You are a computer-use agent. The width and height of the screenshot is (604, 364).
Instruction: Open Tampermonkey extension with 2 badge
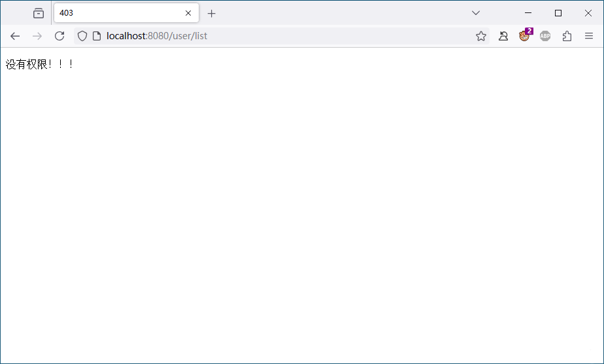coord(525,35)
